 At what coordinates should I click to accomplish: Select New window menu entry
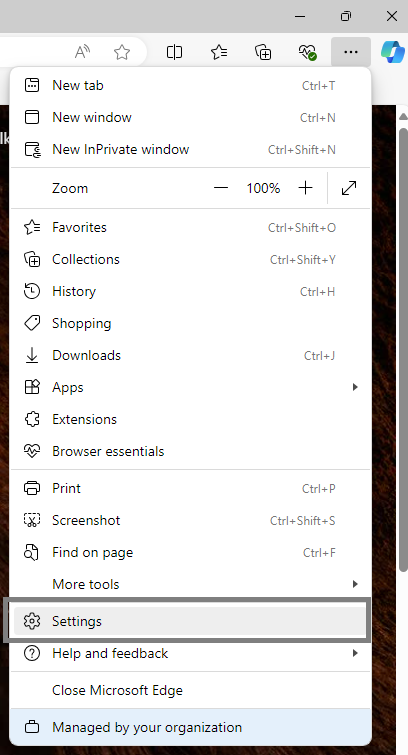[x=191, y=117]
